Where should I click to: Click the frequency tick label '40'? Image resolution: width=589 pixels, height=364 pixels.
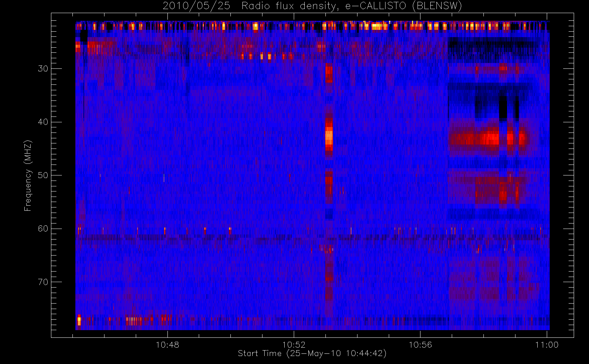[x=43, y=122]
